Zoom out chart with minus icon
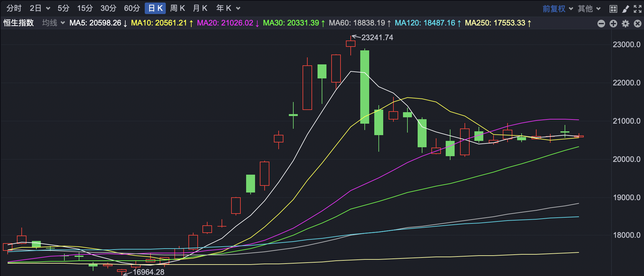Screen dimensions: 644x276 point(601,24)
